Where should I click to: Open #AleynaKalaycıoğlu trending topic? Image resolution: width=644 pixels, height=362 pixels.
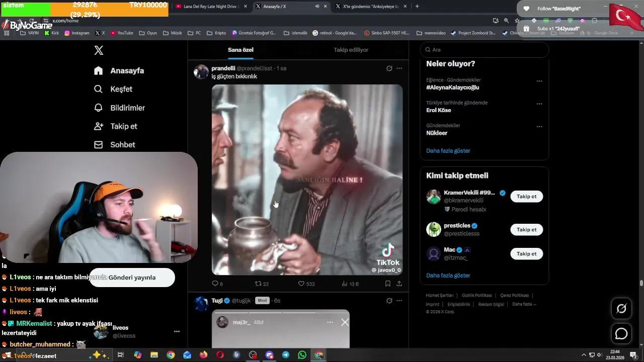(452, 87)
